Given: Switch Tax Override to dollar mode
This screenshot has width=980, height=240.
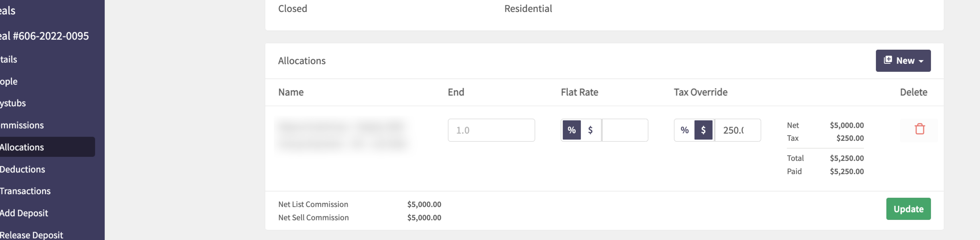Looking at the screenshot, I should pyautogui.click(x=703, y=130).
